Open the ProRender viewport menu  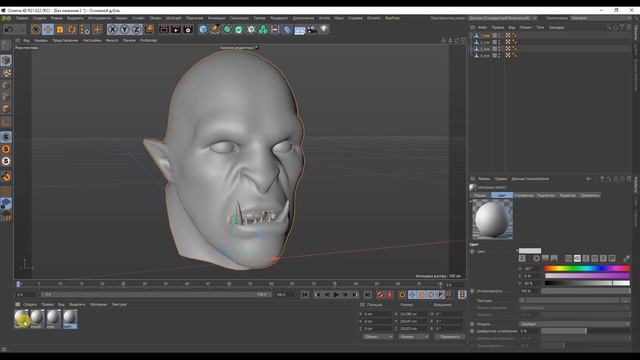tap(148, 40)
